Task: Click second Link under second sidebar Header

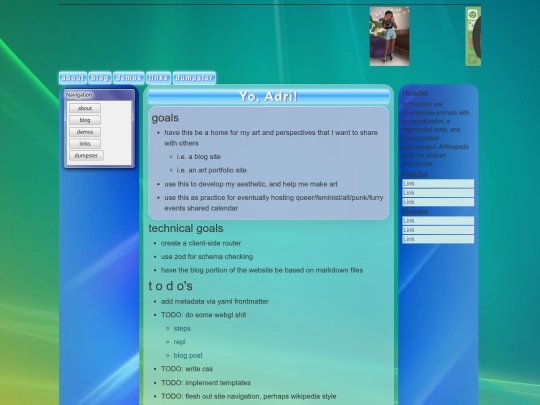Action: point(438,193)
